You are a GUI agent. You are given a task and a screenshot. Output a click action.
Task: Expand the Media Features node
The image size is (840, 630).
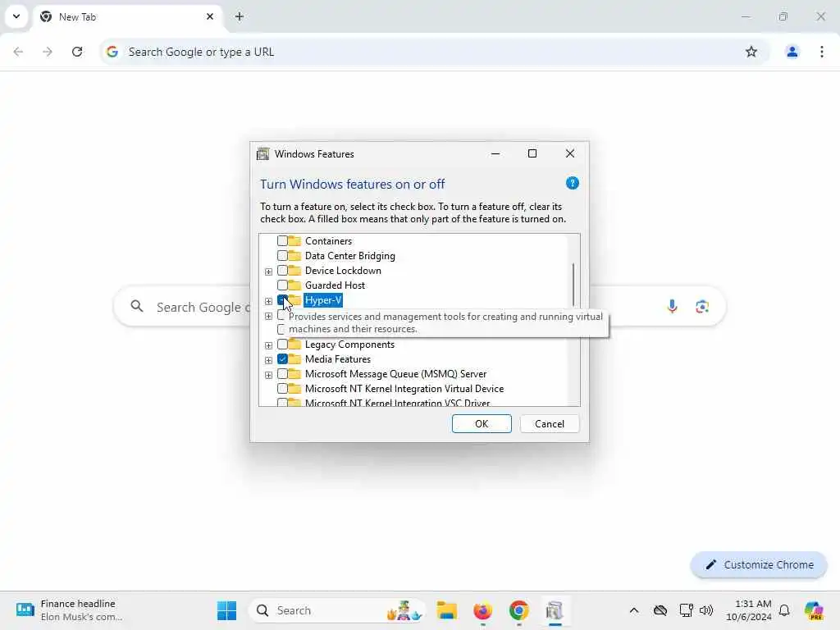pyautogui.click(x=268, y=360)
